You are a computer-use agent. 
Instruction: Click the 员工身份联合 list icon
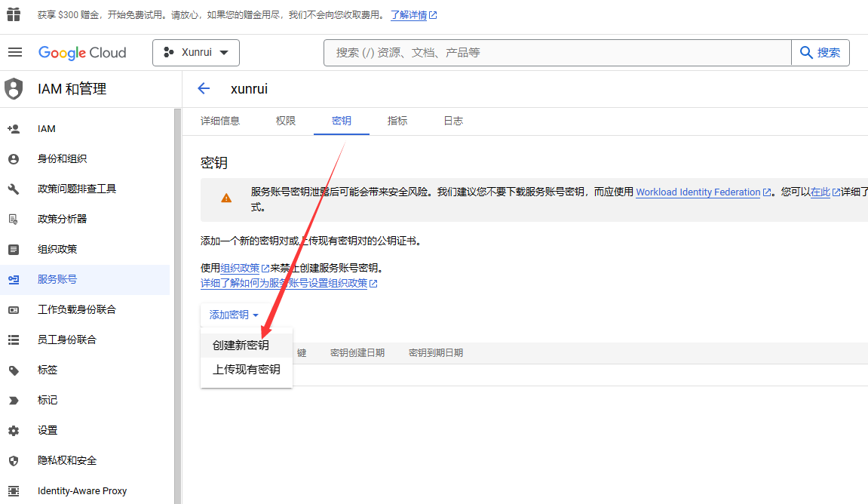click(x=14, y=340)
